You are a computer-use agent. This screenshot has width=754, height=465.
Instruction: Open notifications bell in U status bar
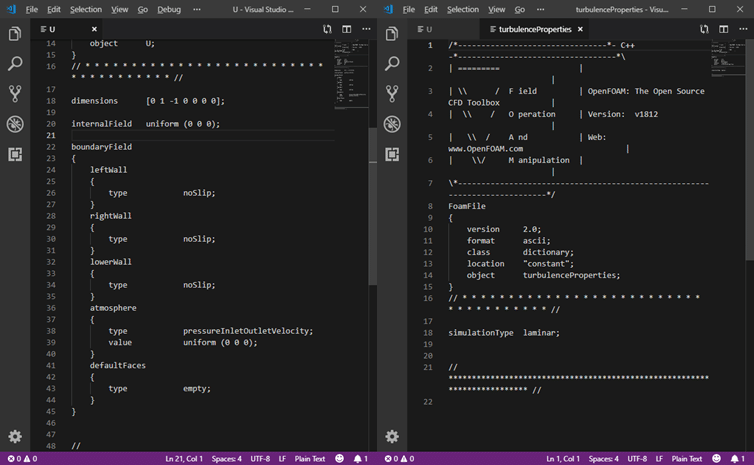(361, 459)
